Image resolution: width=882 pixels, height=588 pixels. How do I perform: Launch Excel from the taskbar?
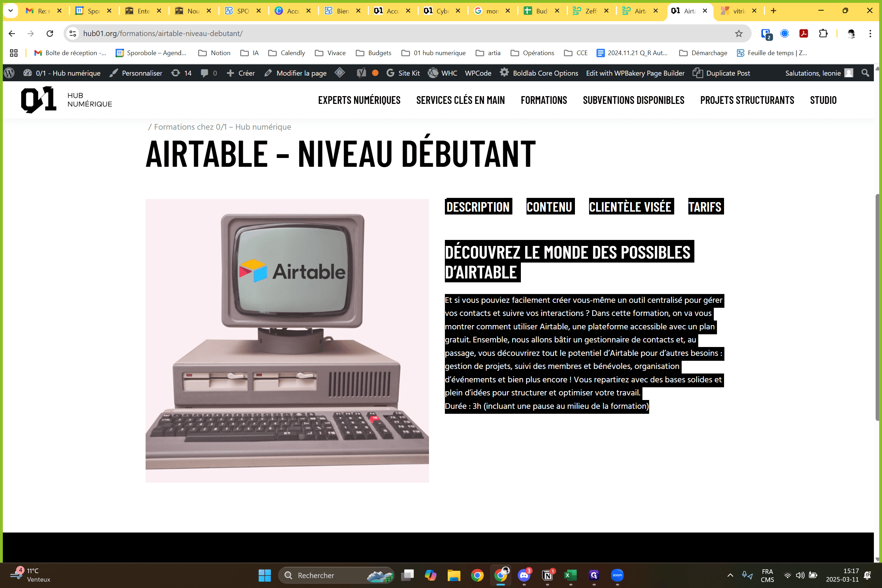[570, 575]
